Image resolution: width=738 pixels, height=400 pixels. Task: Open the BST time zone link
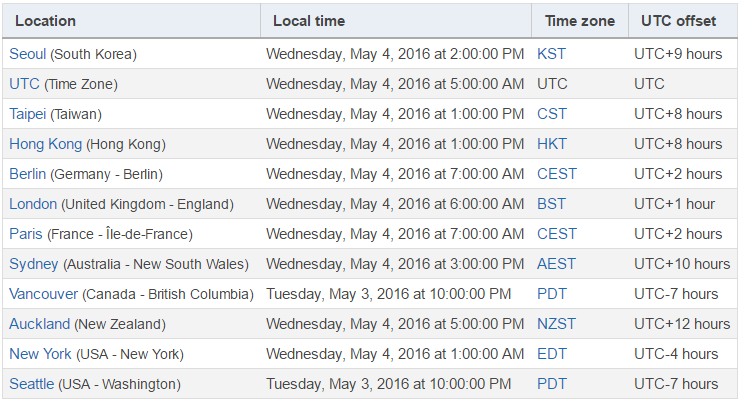[552, 204]
